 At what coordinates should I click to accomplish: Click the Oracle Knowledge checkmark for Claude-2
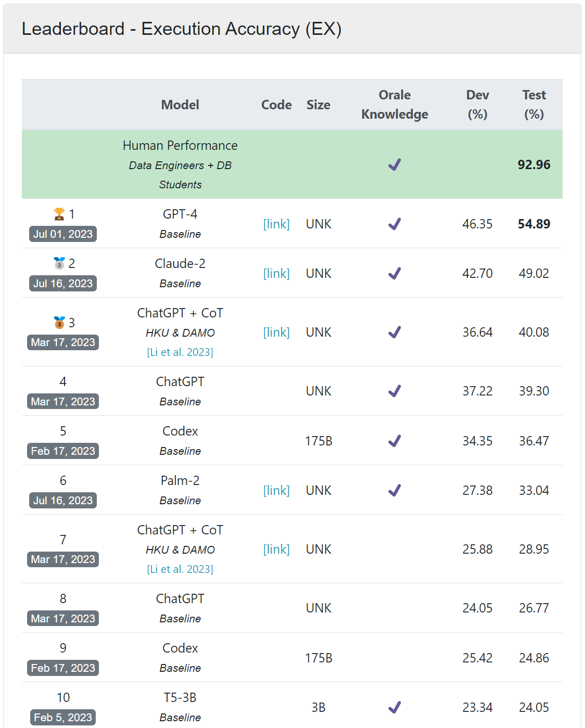click(395, 273)
